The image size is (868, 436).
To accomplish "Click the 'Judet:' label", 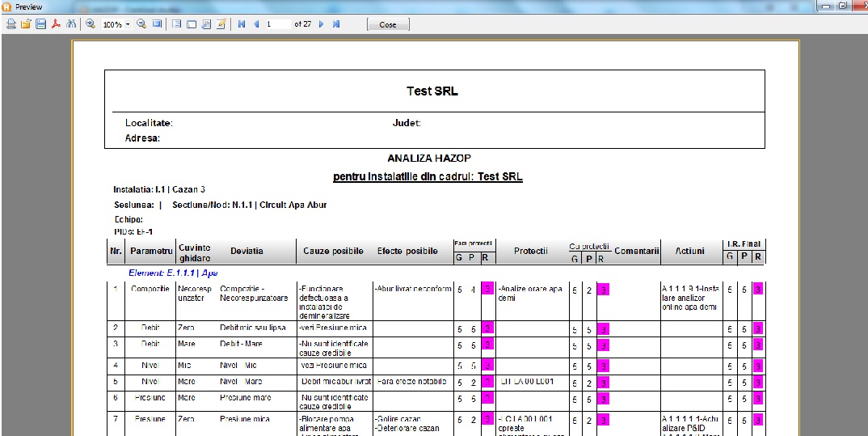I will click(407, 123).
